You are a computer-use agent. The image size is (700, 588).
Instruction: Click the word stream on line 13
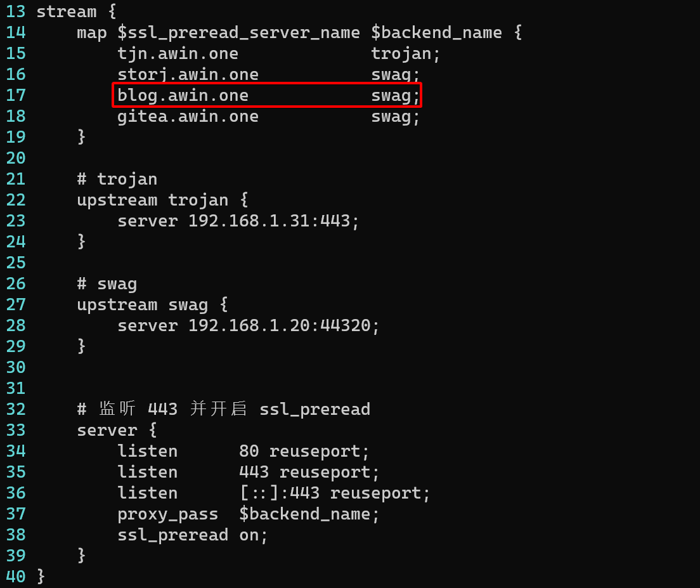67,11
